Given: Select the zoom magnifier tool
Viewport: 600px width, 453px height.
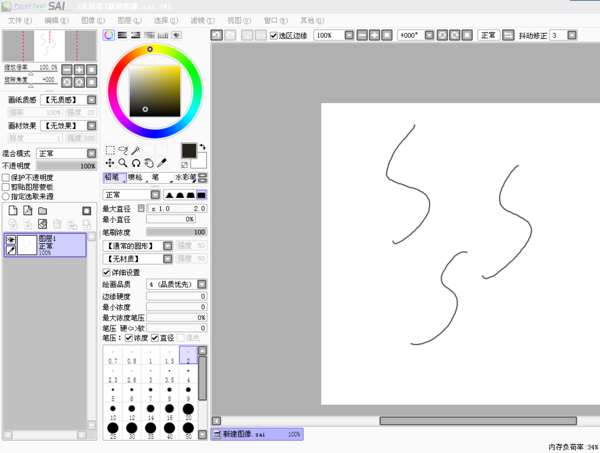Looking at the screenshot, I should (x=123, y=163).
